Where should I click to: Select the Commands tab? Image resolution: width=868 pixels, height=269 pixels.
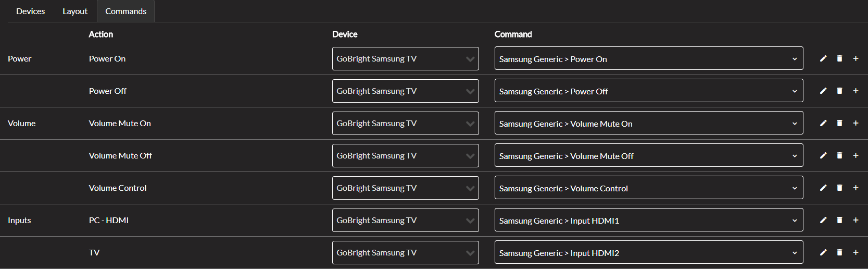click(x=125, y=11)
